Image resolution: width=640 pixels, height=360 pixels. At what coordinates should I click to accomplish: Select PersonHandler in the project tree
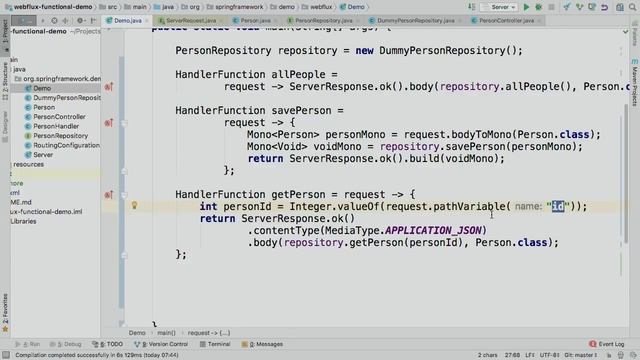[x=52, y=126]
